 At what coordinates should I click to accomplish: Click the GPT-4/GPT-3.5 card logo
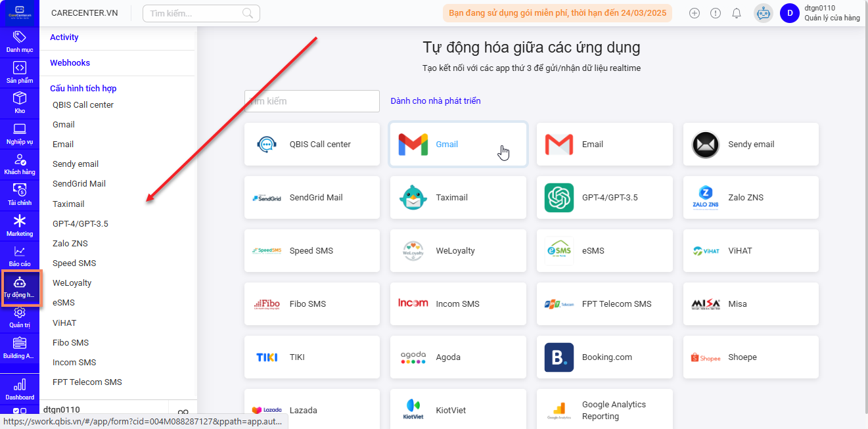point(559,198)
